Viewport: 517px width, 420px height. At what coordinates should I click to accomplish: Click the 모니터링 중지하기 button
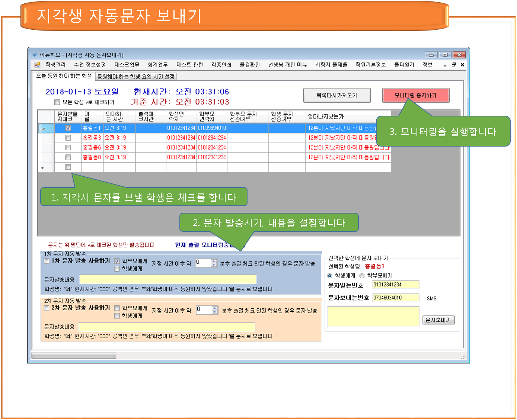416,95
